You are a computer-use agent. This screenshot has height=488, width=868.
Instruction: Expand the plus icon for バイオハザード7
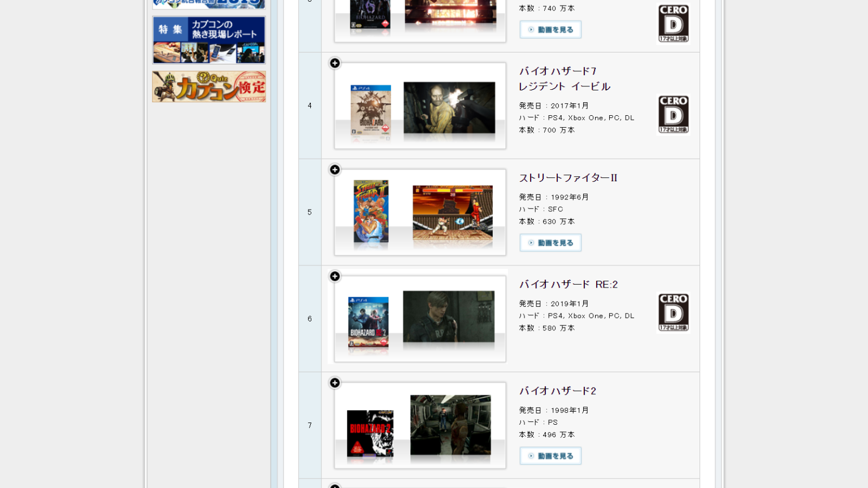[x=335, y=63]
